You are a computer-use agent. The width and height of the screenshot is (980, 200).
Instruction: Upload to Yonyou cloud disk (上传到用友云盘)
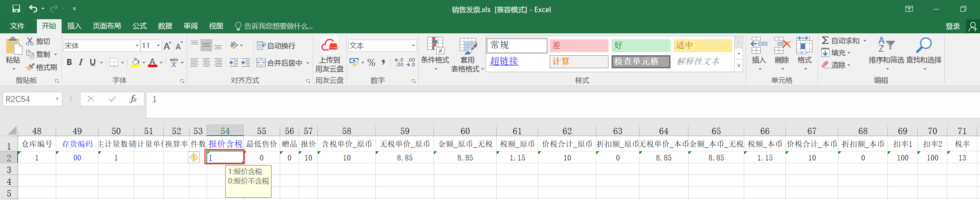point(330,55)
